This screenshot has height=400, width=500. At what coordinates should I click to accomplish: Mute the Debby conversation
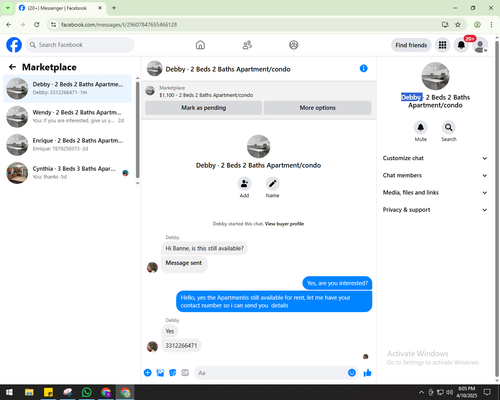coord(421,127)
